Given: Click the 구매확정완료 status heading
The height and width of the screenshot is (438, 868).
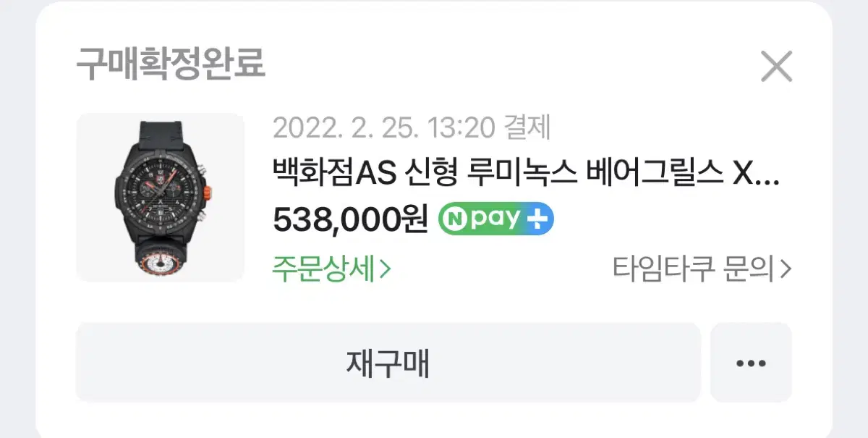Looking at the screenshot, I should coord(171,65).
